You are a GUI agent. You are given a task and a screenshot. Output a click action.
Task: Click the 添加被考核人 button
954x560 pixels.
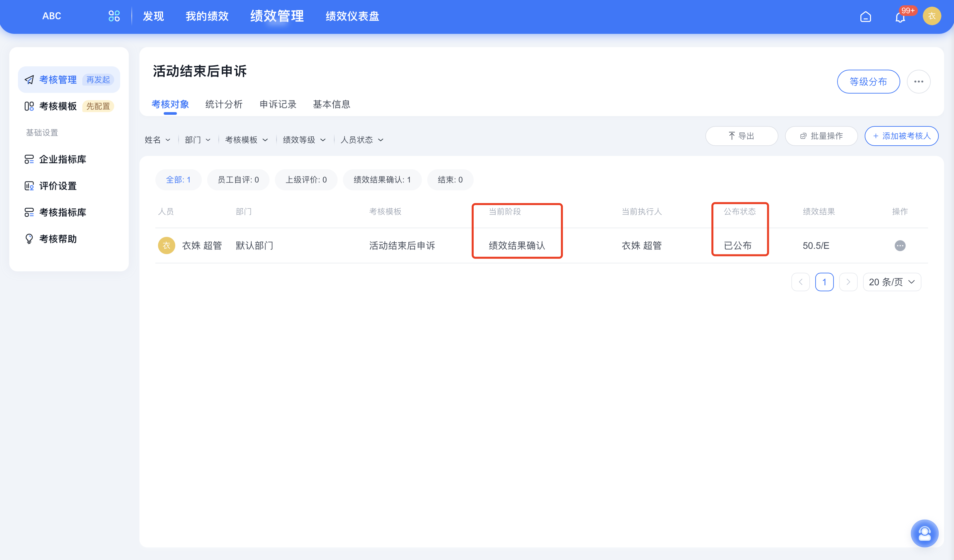click(x=901, y=136)
